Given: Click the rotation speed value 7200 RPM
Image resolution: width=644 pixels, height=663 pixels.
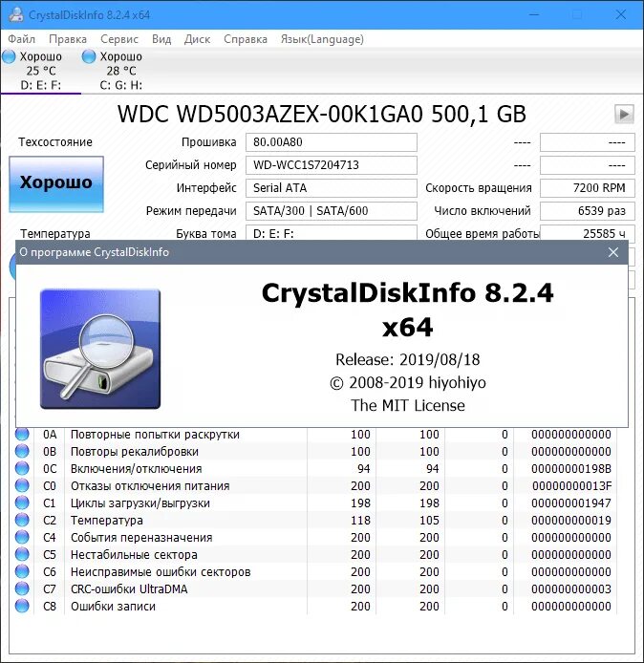Looking at the screenshot, I should click(x=588, y=188).
